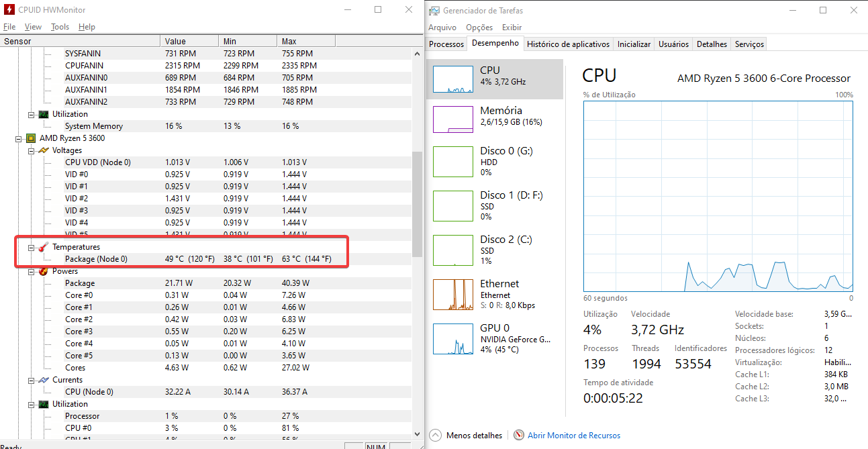Select the Core #3 power row
This screenshot has height=449, width=868.
pyautogui.click(x=205, y=332)
